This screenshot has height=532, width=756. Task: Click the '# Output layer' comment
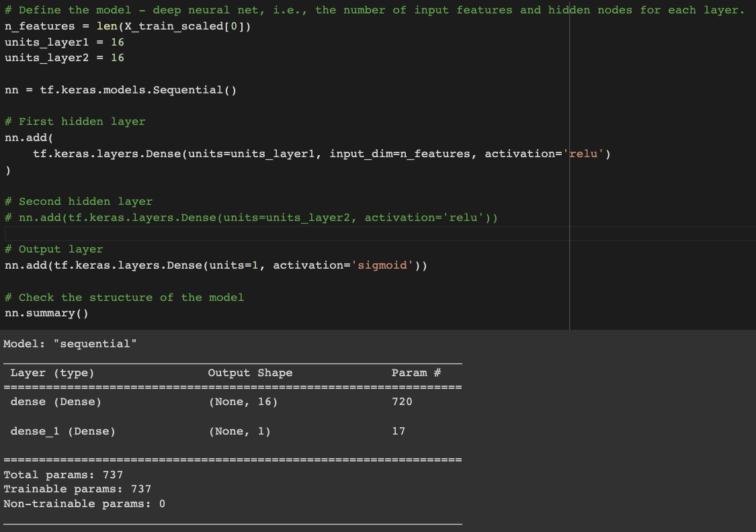(54, 249)
